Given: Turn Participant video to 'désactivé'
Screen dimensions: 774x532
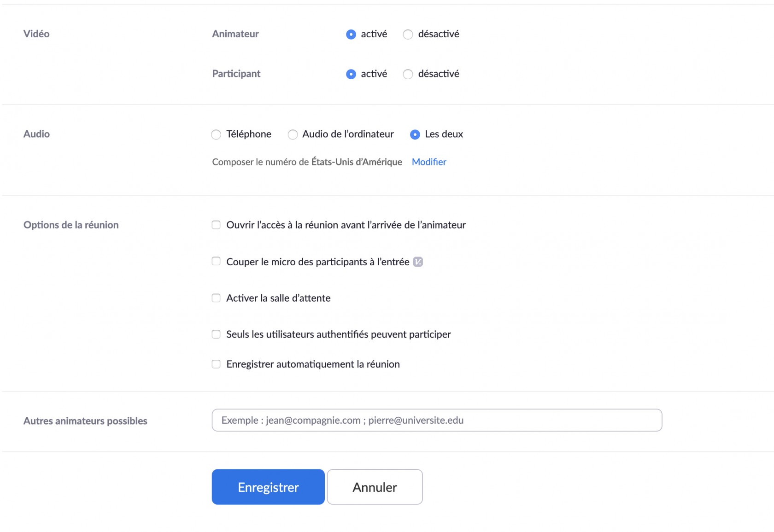Looking at the screenshot, I should (408, 74).
